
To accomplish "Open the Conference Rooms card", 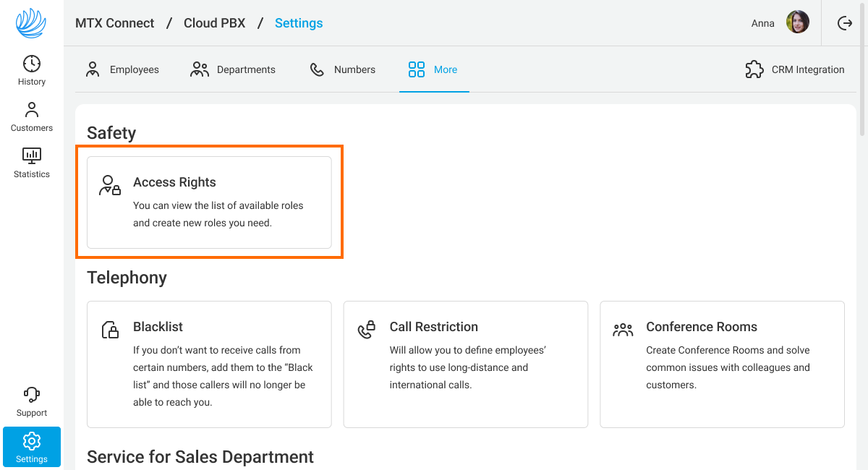I will (722, 364).
